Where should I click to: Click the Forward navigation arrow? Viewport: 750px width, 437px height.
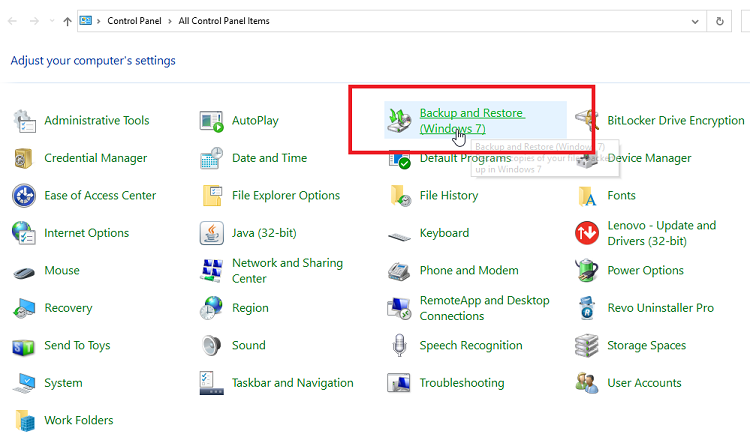[x=34, y=21]
